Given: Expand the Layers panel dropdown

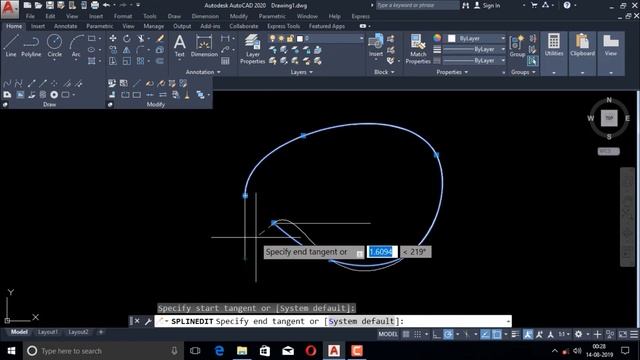Looking at the screenshot, I should [302, 72].
